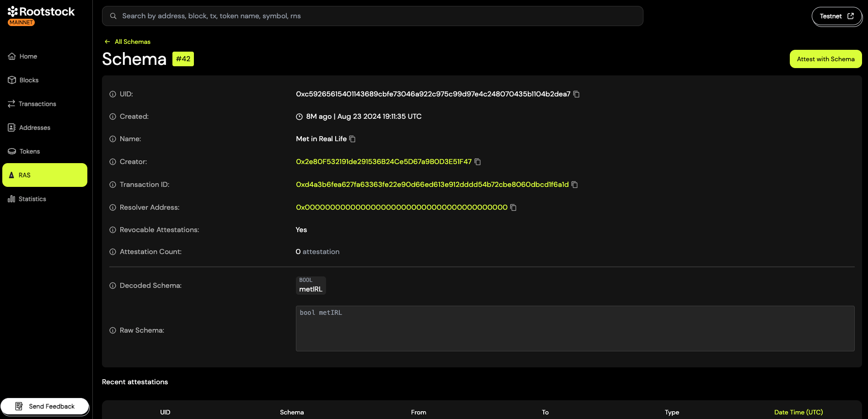Navigate to the Statistics section
Viewport: 868px width, 419px height.
32,199
